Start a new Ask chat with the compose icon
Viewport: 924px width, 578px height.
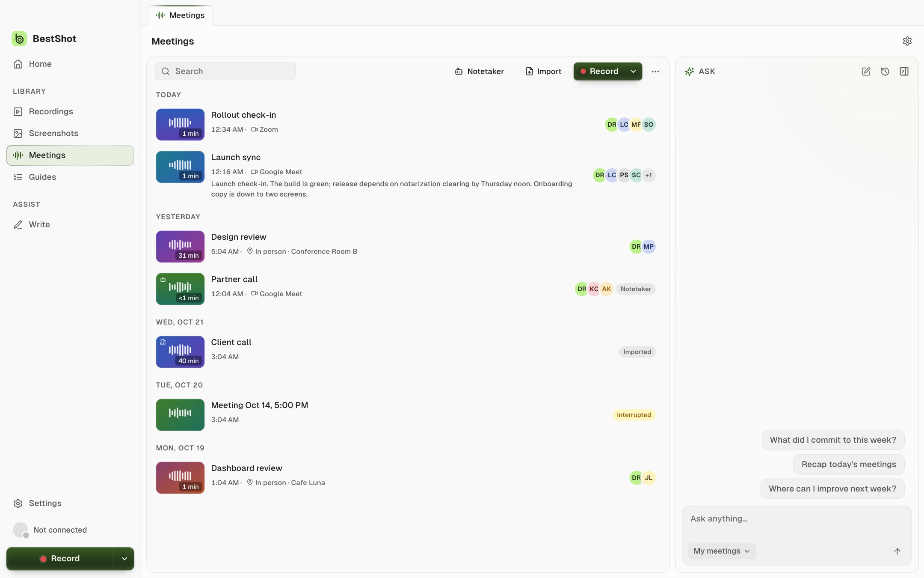click(866, 72)
